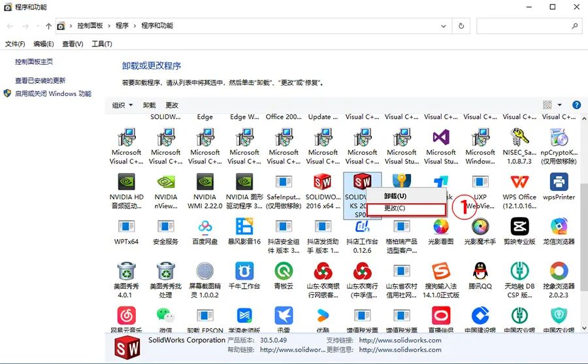Open the help question mark icon
Viewport: 588px width, 364px height.
coord(576,105)
